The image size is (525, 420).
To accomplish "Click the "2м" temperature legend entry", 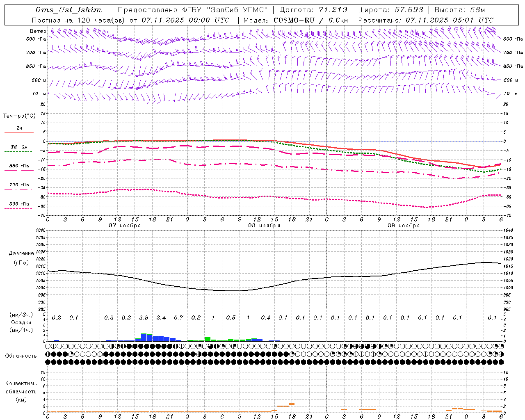I will [x=19, y=128].
